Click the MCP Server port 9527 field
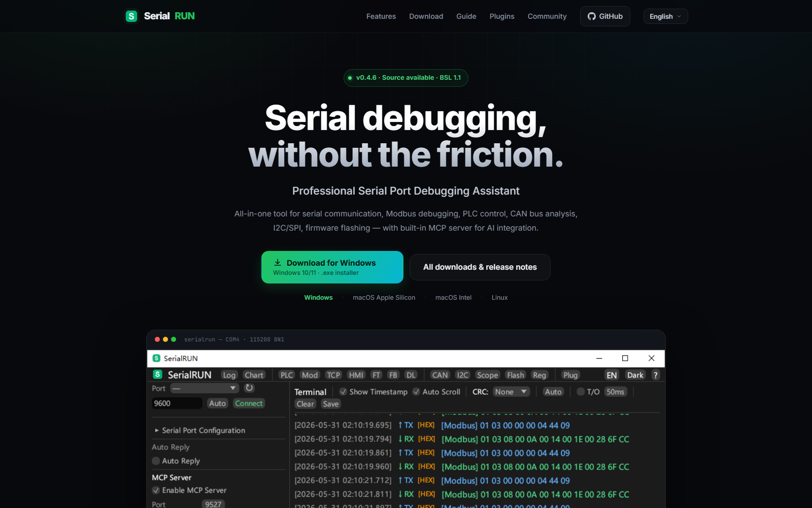 [213, 504]
